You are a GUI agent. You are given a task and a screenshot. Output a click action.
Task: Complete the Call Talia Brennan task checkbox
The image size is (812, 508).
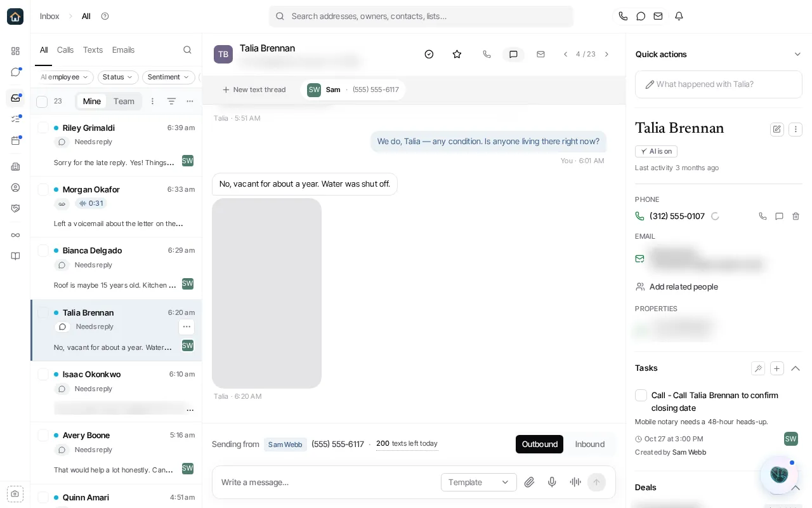tap(641, 395)
